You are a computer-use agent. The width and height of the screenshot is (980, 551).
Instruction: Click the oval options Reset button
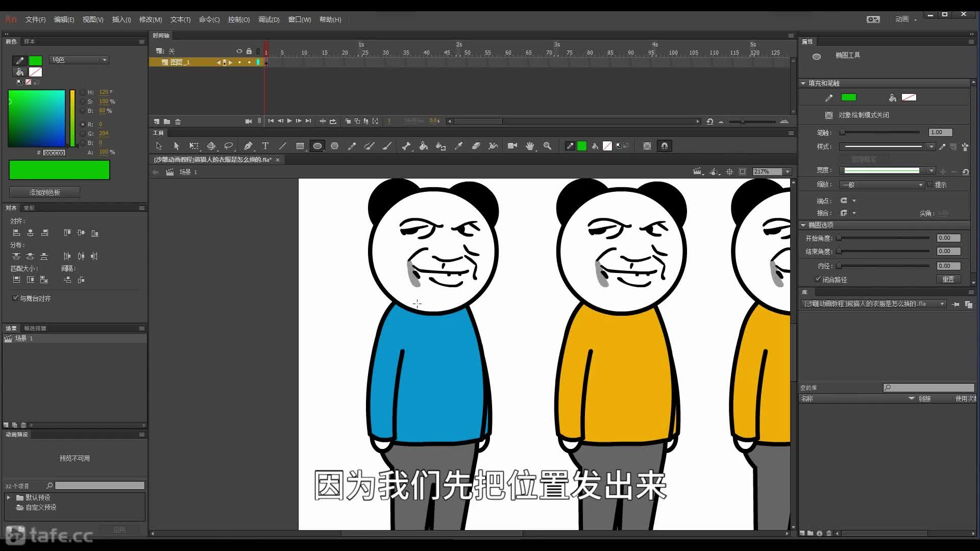[x=948, y=279]
